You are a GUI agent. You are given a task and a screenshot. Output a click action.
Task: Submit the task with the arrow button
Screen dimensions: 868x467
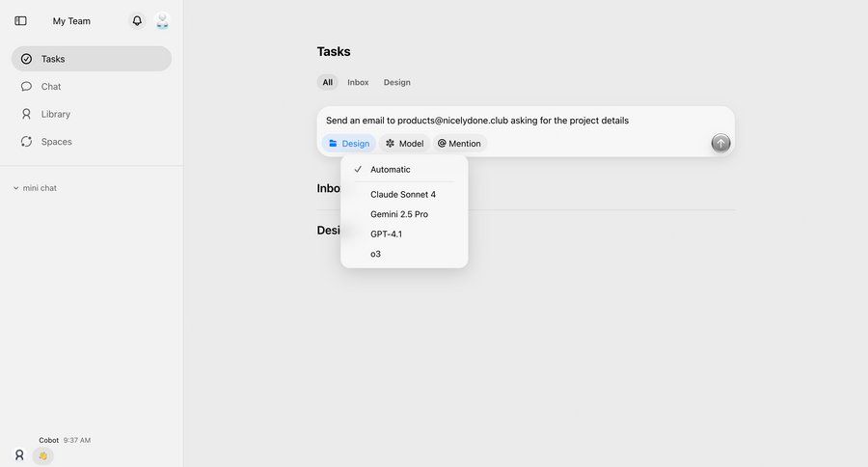coord(720,143)
